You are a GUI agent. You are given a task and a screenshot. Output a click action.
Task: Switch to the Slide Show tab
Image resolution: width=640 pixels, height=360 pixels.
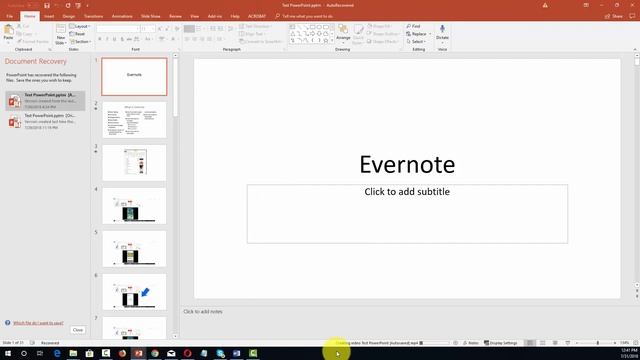(151, 16)
